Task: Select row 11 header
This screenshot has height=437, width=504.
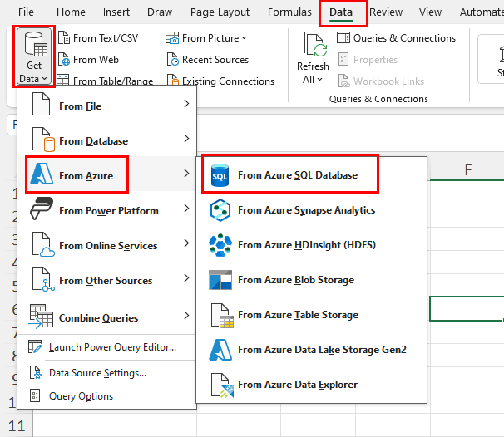Action: point(17,426)
